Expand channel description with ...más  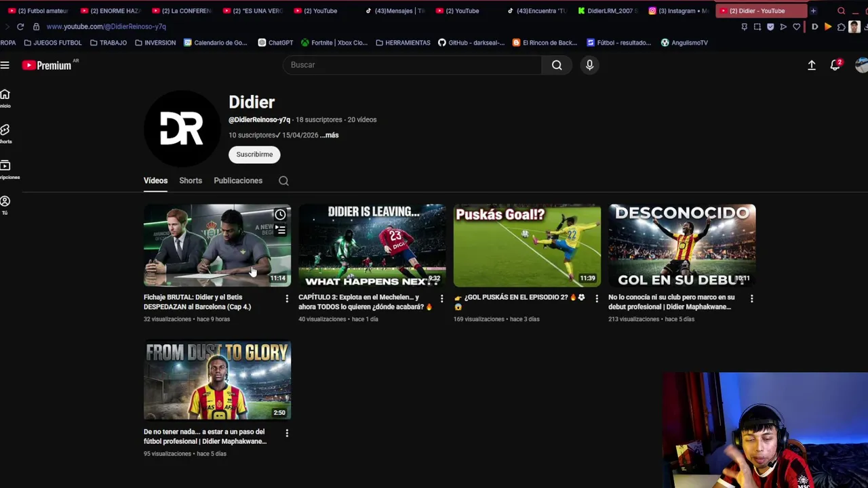click(x=330, y=136)
